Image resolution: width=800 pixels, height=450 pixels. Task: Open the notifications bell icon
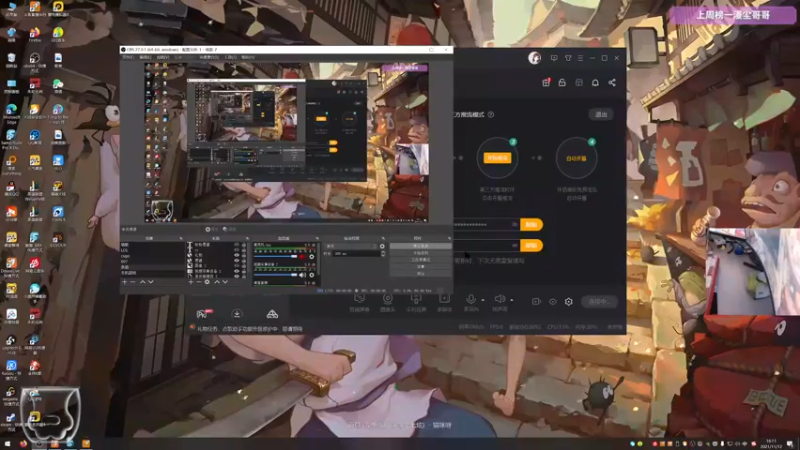coord(595,83)
